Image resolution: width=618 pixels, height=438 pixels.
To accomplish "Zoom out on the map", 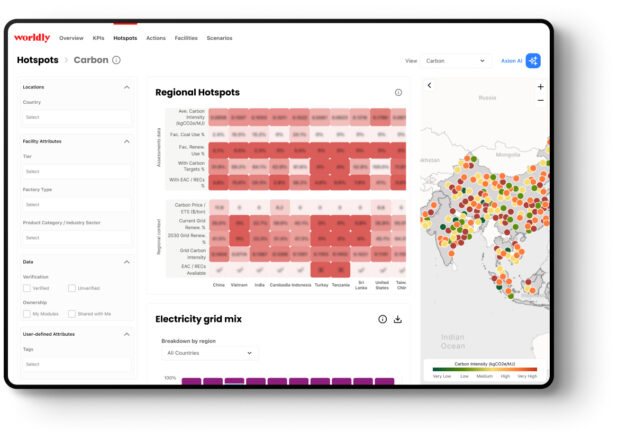I will click(x=540, y=100).
